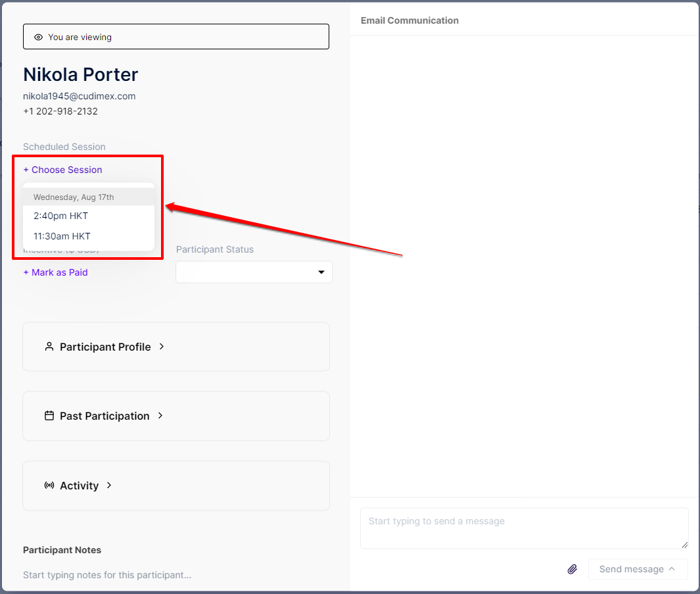Screen dimensions: 700x594
Task: Click the calendar icon beside Past Participation
Action: (x=49, y=416)
